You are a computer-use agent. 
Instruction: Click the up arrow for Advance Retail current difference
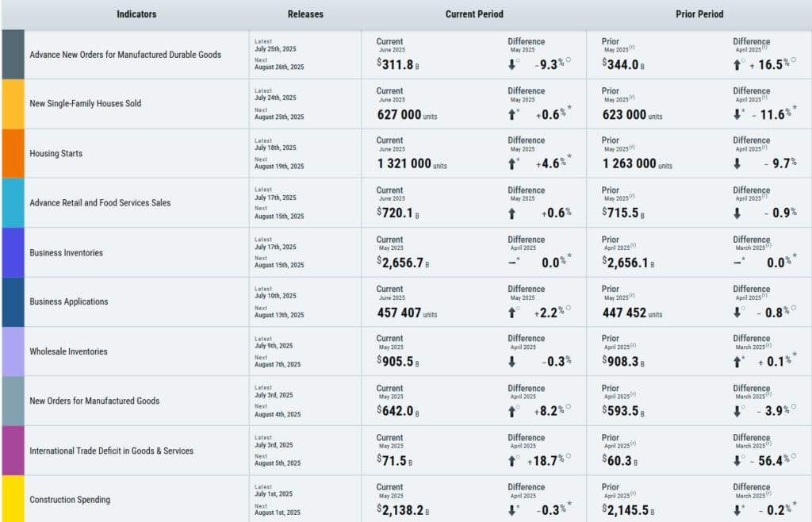coord(511,213)
